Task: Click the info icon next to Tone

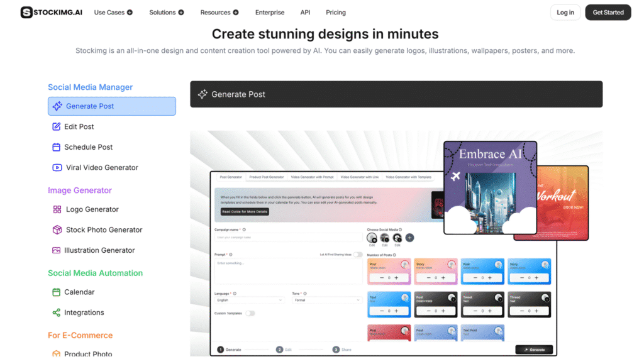Action: point(305,294)
